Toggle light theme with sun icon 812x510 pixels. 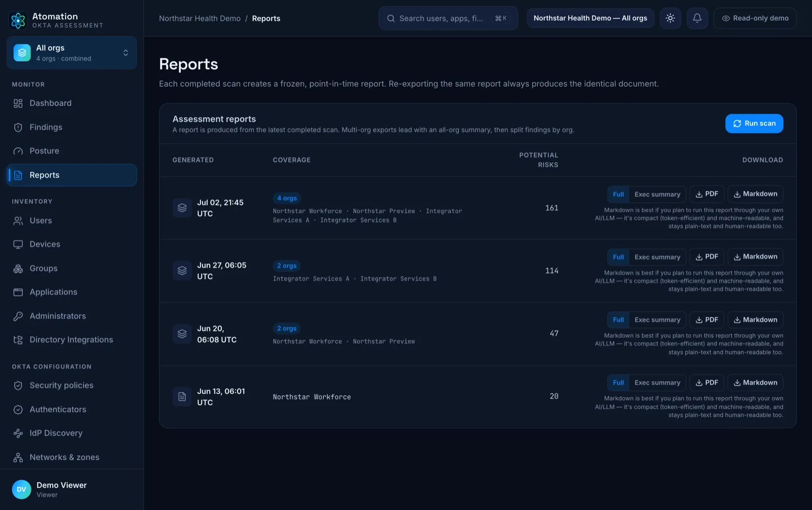(670, 18)
